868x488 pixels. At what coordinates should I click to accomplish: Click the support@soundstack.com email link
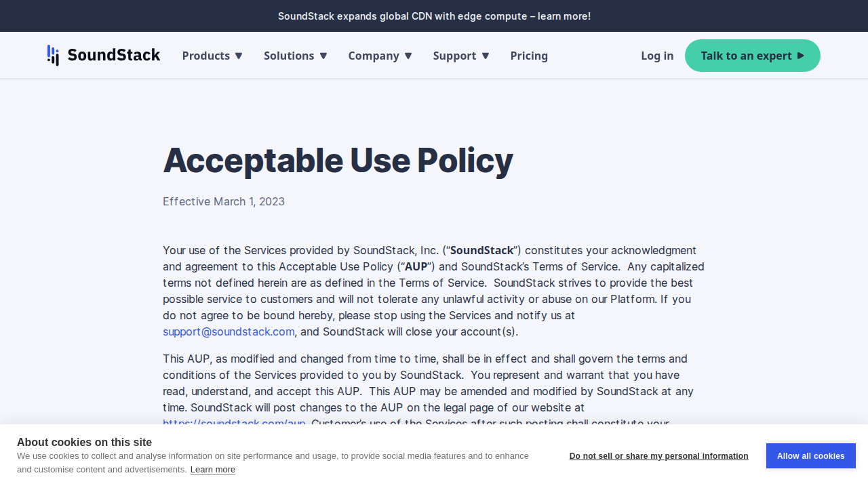(229, 331)
